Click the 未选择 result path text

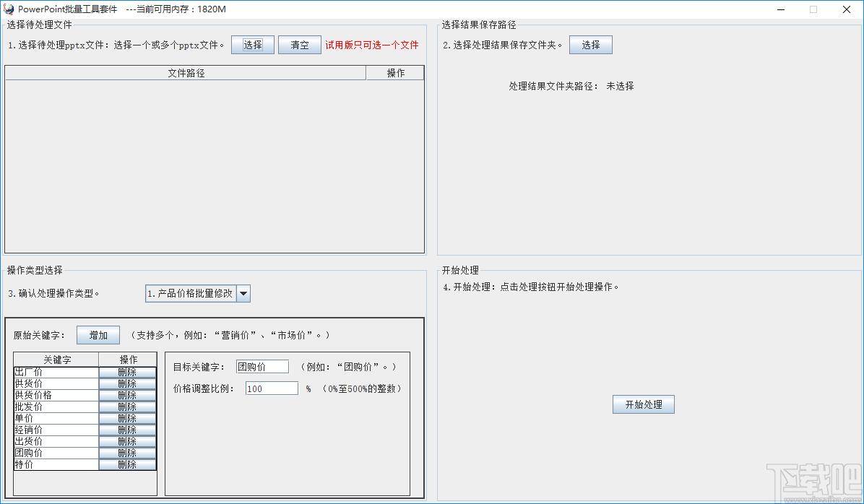coord(620,86)
